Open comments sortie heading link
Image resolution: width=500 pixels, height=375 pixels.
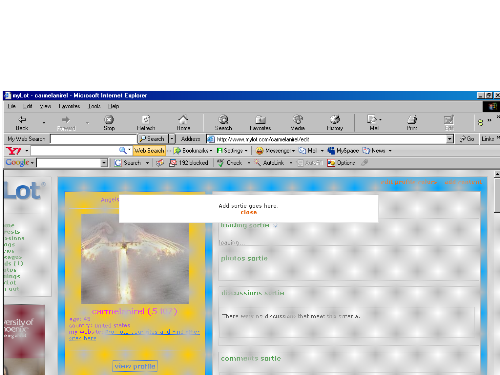point(251,359)
